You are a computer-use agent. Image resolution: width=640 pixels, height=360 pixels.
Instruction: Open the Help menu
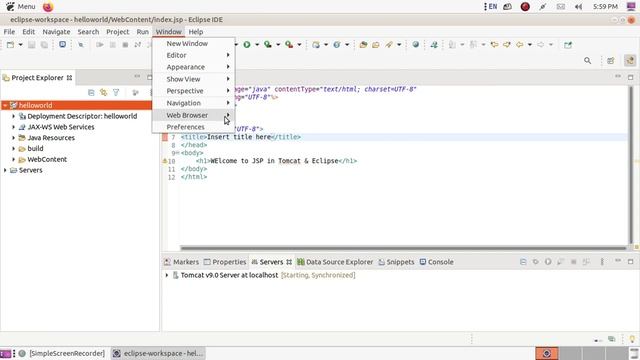coord(196,31)
